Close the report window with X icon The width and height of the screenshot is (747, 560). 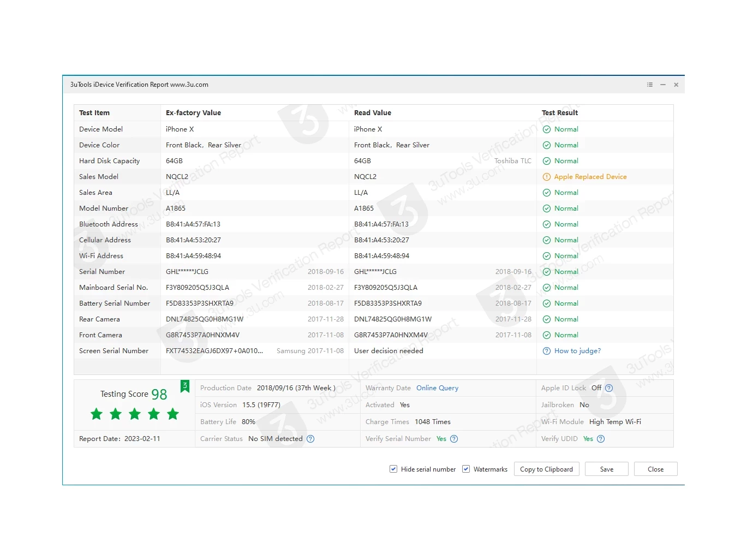coord(676,85)
